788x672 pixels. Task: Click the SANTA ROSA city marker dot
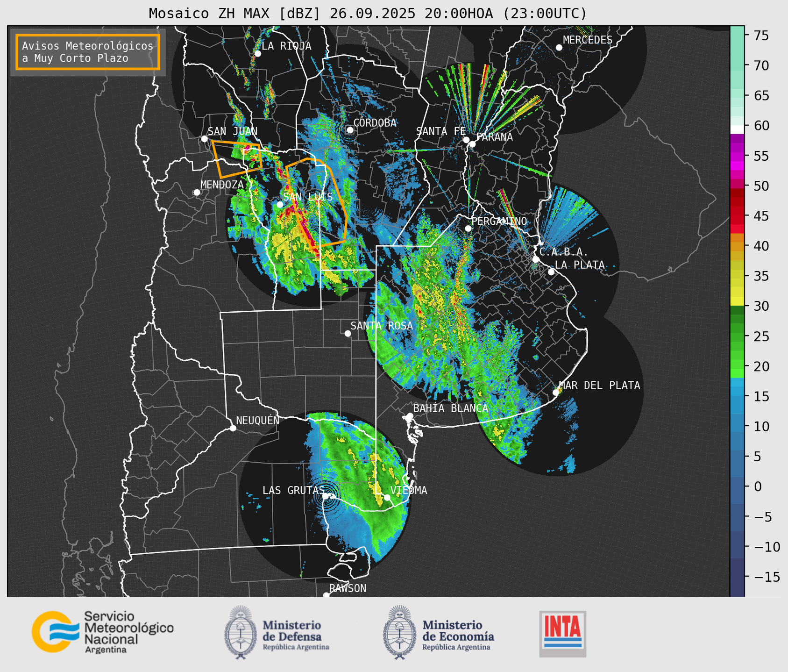[348, 333]
